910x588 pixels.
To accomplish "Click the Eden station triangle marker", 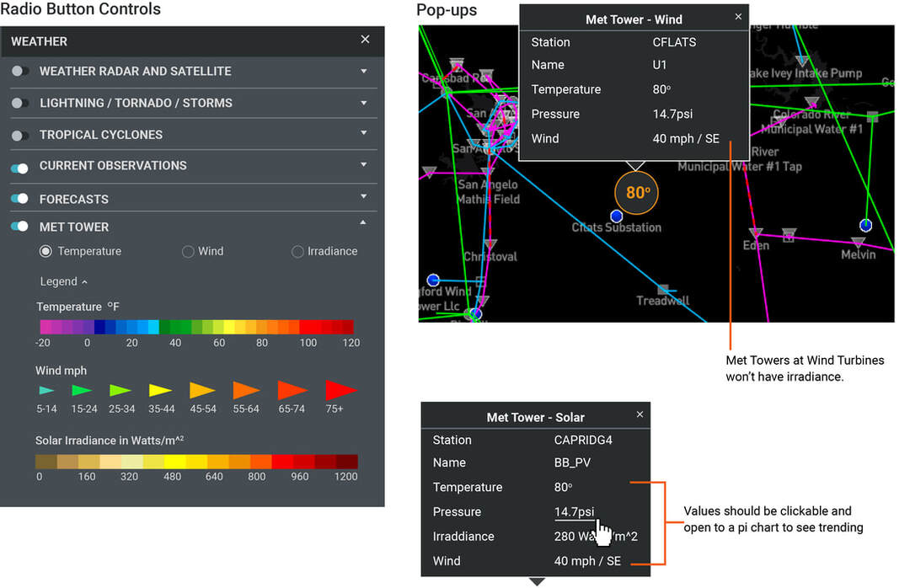I will (x=756, y=233).
